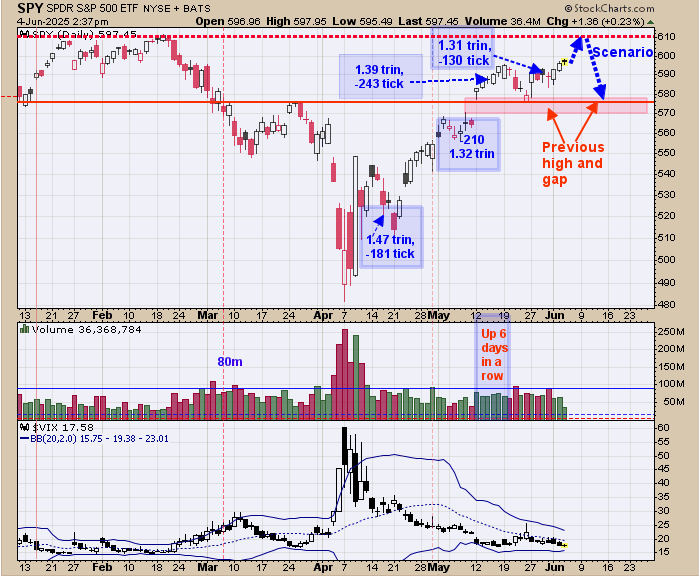
Task: Click the candlestick icon before SPY (Daily) legend
Action: click(x=25, y=34)
